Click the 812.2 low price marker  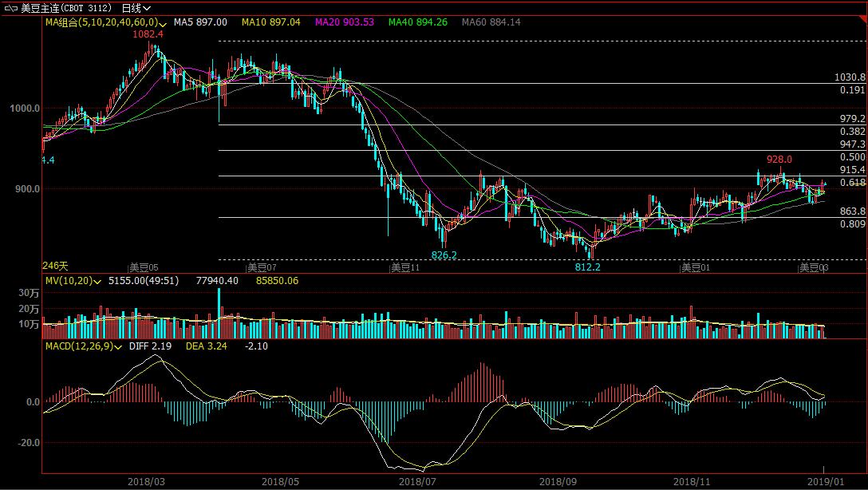click(x=587, y=267)
